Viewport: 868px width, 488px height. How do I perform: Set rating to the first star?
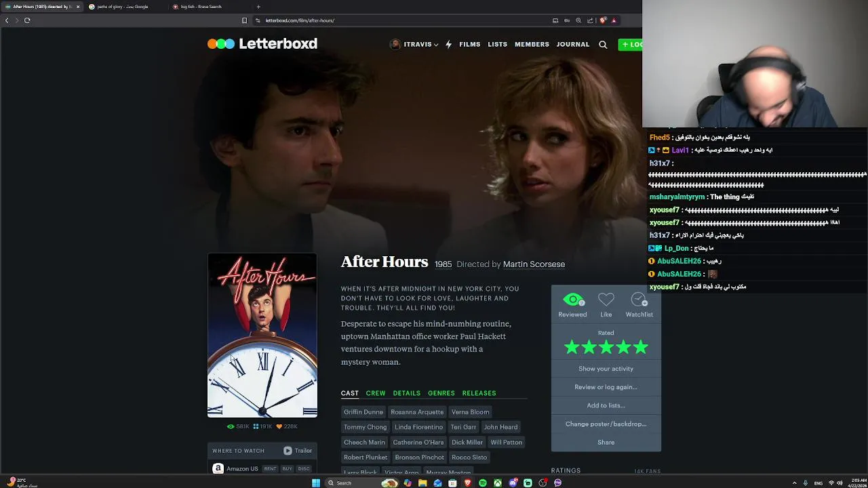[572, 348]
